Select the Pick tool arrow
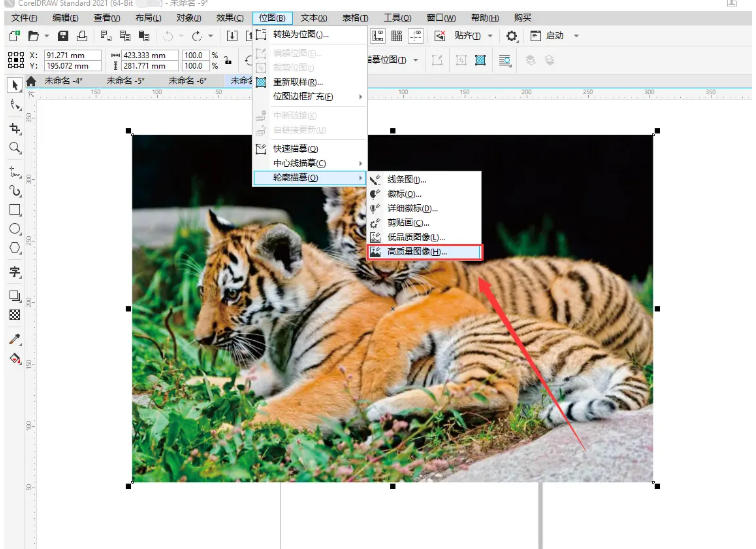 15,85
